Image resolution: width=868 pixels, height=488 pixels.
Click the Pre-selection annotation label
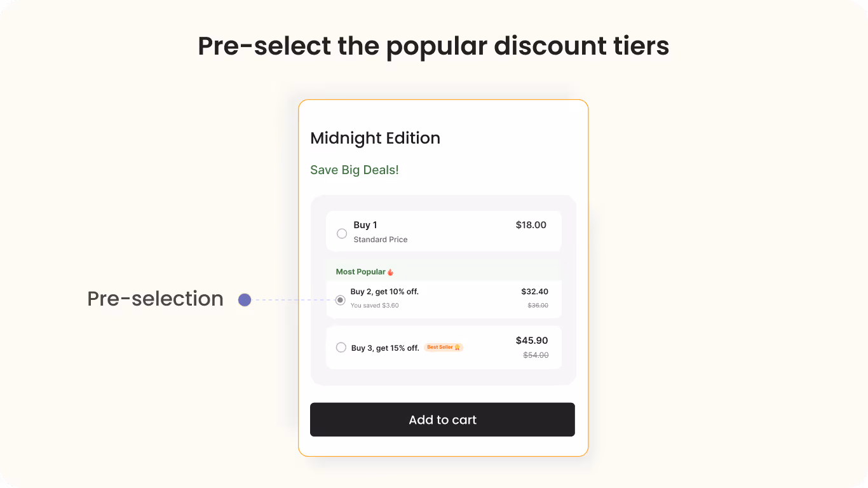pos(156,299)
